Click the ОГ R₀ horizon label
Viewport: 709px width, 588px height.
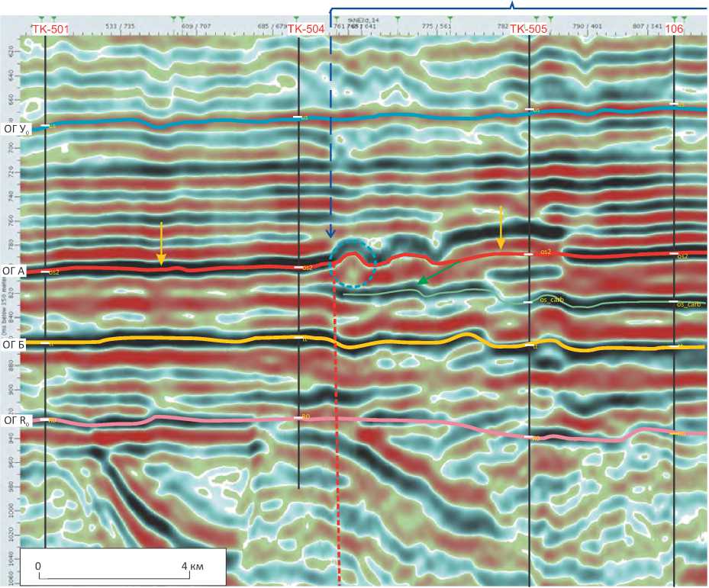pos(18,421)
